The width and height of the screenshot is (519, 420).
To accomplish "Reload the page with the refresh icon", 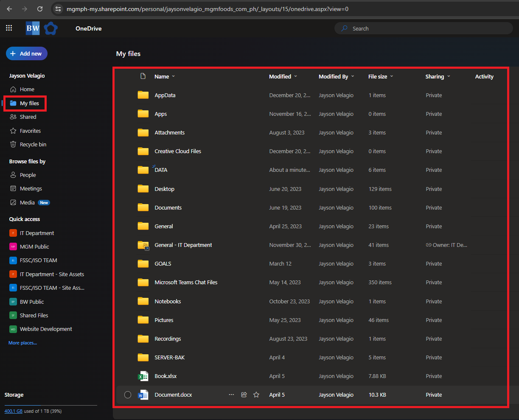I will [x=40, y=8].
